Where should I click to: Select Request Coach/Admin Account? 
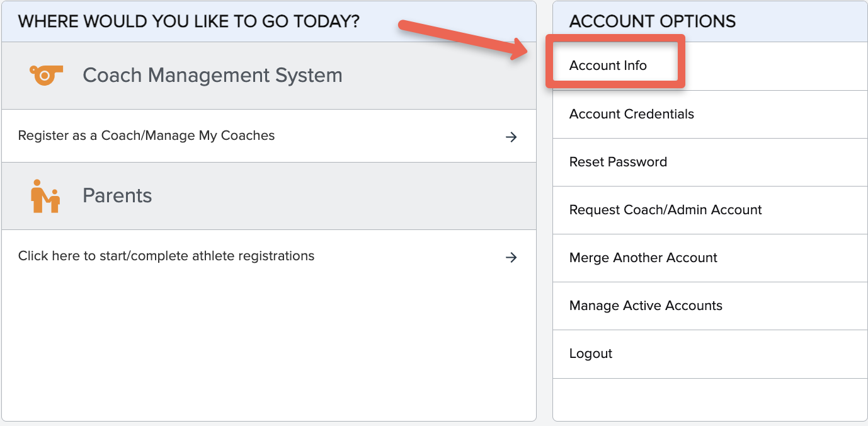click(665, 210)
